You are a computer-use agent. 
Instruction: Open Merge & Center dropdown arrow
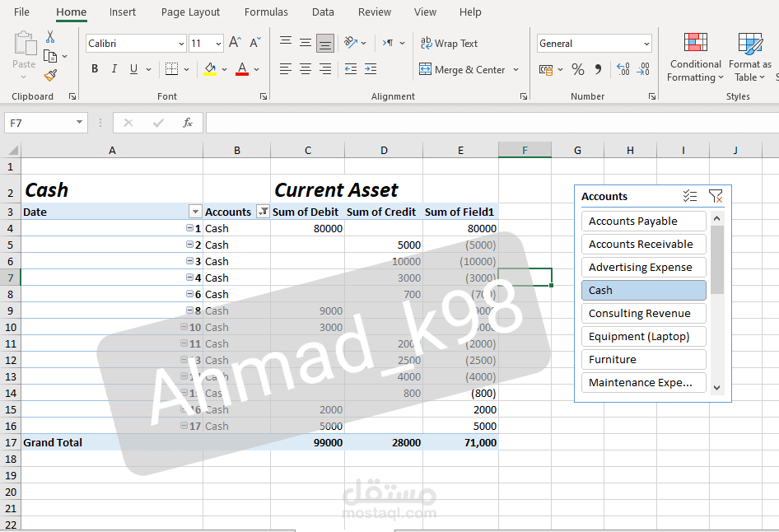(x=515, y=69)
